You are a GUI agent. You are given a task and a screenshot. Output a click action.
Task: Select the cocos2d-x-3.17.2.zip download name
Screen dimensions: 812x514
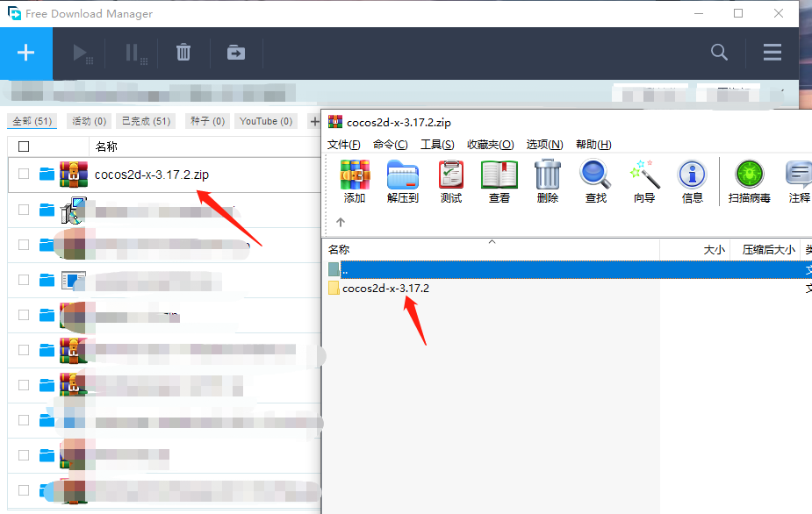coord(152,175)
